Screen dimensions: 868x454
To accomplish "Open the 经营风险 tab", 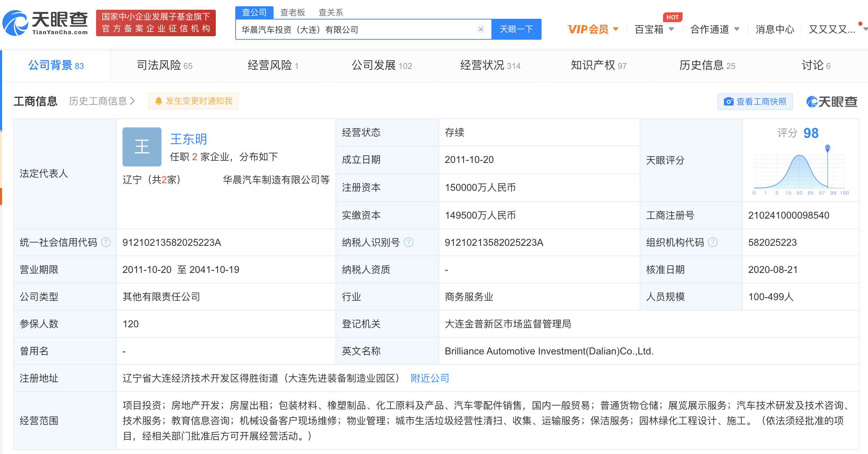I will pyautogui.click(x=273, y=65).
